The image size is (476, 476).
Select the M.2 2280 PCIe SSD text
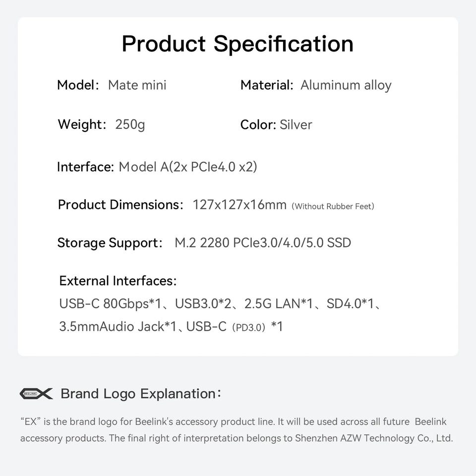point(263,243)
